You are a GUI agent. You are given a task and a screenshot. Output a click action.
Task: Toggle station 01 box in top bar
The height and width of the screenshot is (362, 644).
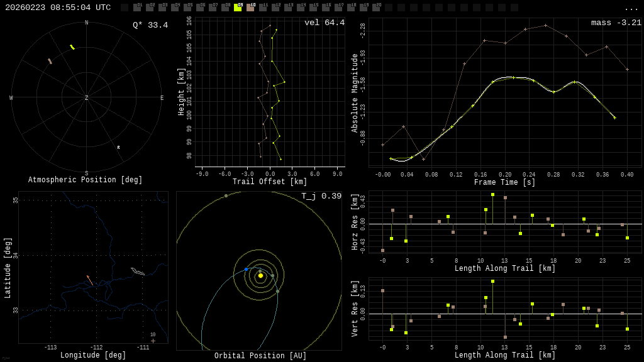pyautogui.click(x=137, y=8)
